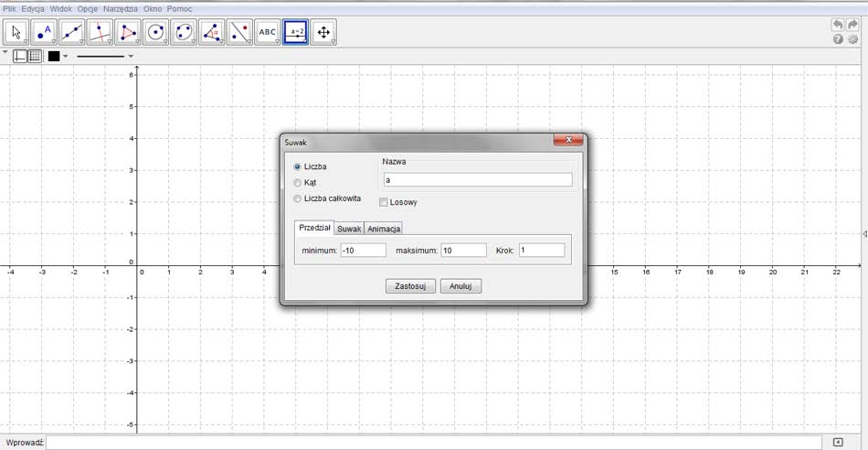The width and height of the screenshot is (868, 450).
Task: Open input help icon beside Wprowadź bar
Action: click(x=838, y=443)
